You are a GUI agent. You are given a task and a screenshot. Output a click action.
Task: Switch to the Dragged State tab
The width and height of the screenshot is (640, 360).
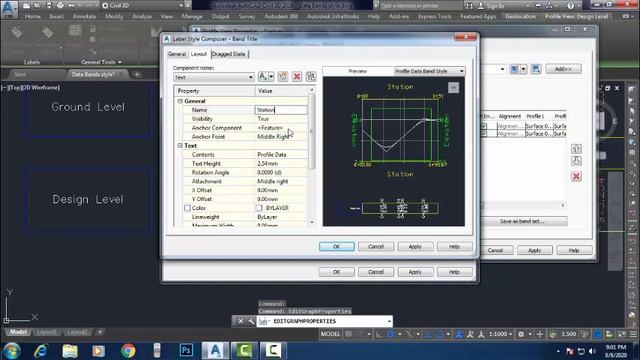point(229,54)
